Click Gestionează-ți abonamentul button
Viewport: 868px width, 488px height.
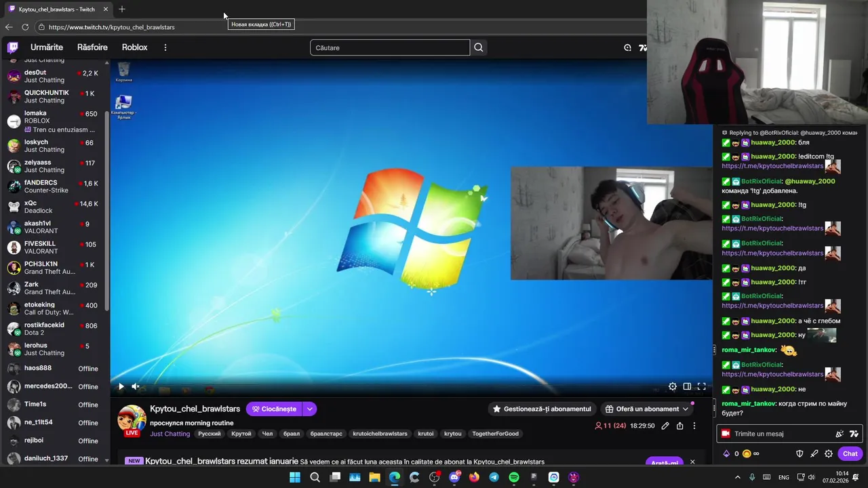541,409
